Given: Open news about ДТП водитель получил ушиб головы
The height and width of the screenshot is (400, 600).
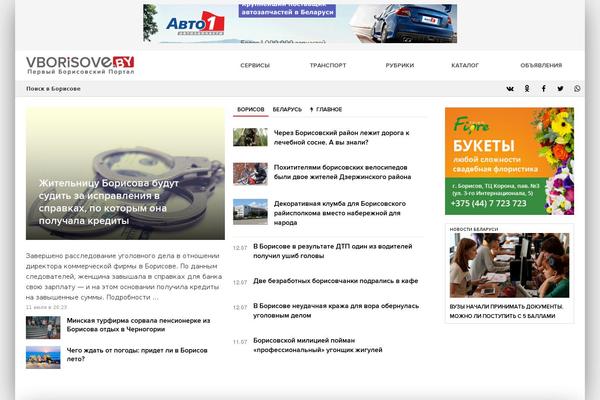Looking at the screenshot, I should click(x=333, y=251).
